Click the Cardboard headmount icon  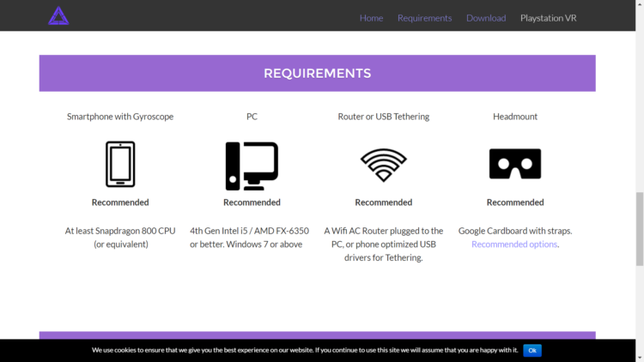pyautogui.click(x=515, y=164)
